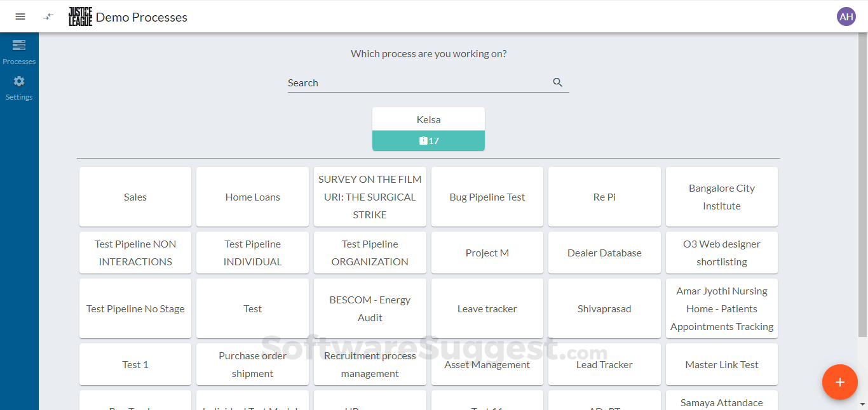Select the Home Loans process
868x410 pixels.
(x=252, y=197)
